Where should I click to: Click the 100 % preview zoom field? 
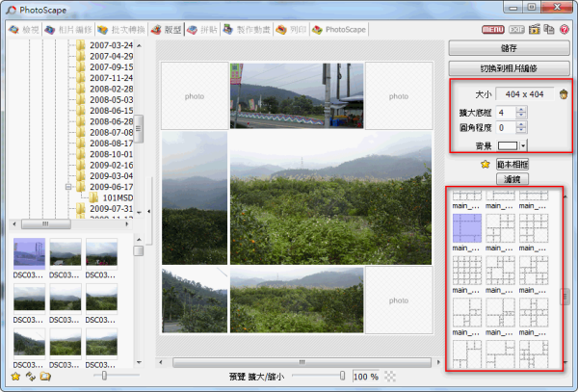coord(366,377)
